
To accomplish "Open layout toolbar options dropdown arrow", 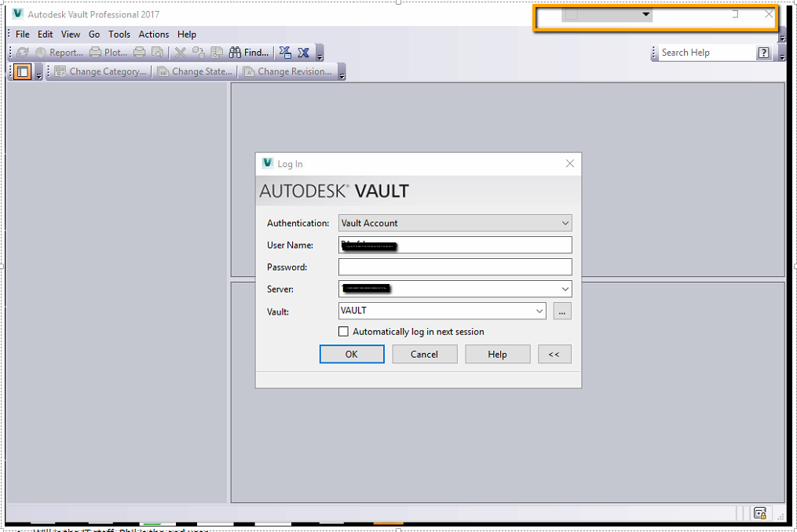I will (38, 72).
